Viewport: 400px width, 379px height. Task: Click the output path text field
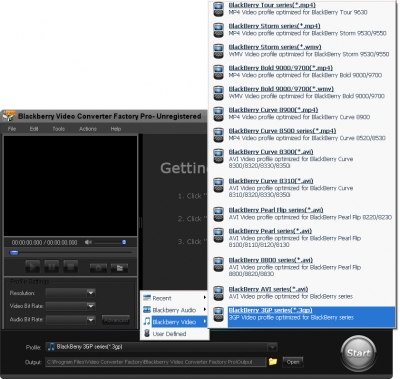pos(156,362)
